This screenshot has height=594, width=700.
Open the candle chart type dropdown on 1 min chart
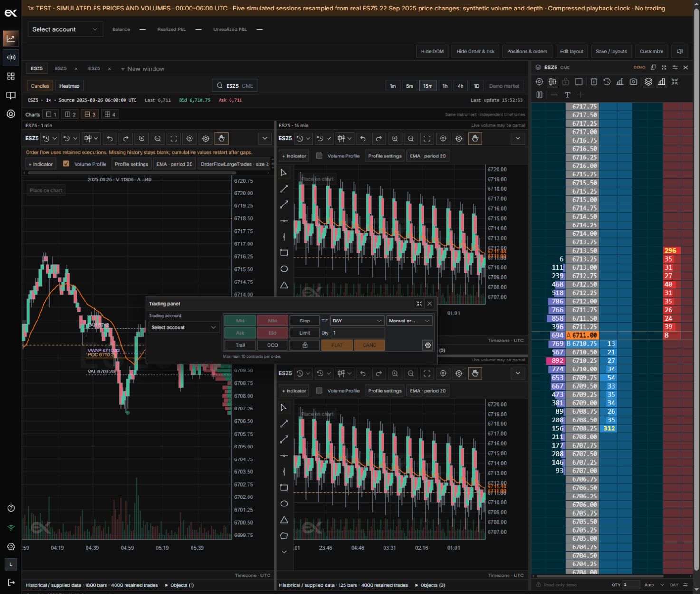click(x=91, y=138)
